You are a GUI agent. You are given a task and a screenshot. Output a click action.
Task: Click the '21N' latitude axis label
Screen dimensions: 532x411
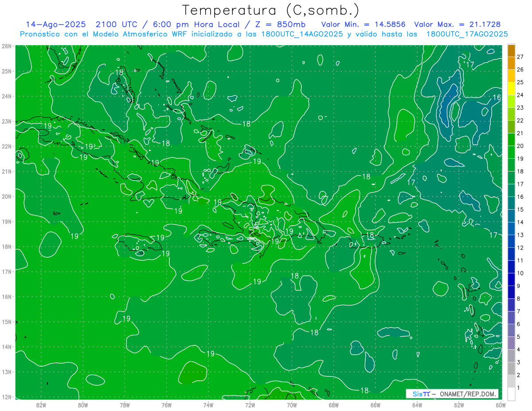[7, 171]
